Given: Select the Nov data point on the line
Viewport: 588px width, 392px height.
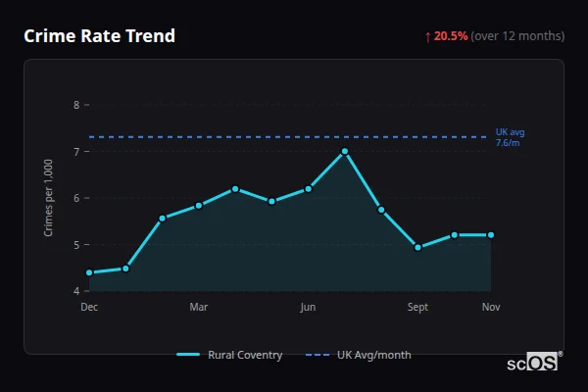Looking at the screenshot, I should point(491,235).
